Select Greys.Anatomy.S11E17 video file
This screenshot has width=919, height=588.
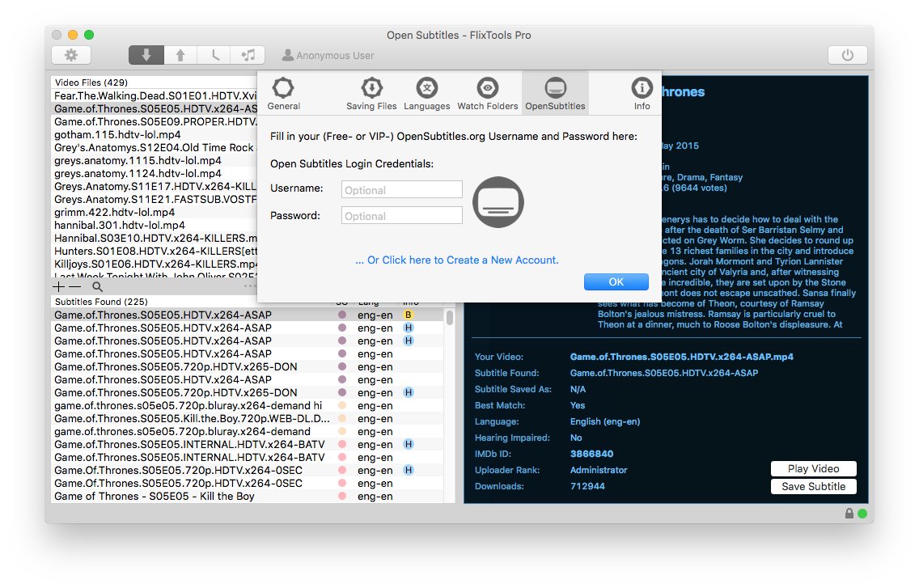[155, 186]
